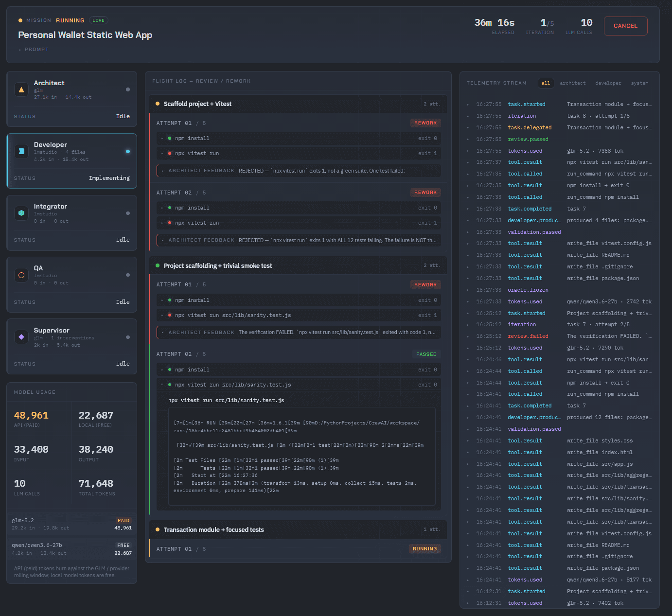Collapse Project scaffolding + trivial smoke test
Viewport: 672px width, 616px height.
pos(298,265)
